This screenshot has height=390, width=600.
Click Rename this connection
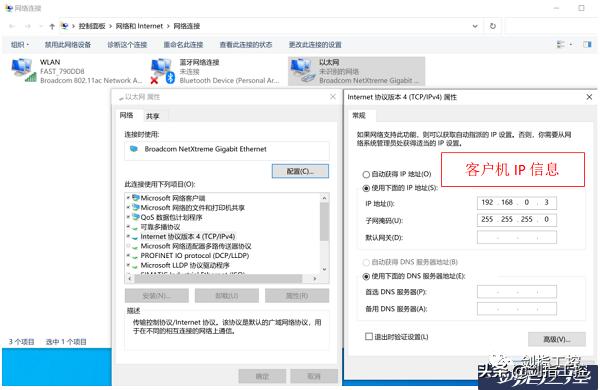(x=183, y=44)
